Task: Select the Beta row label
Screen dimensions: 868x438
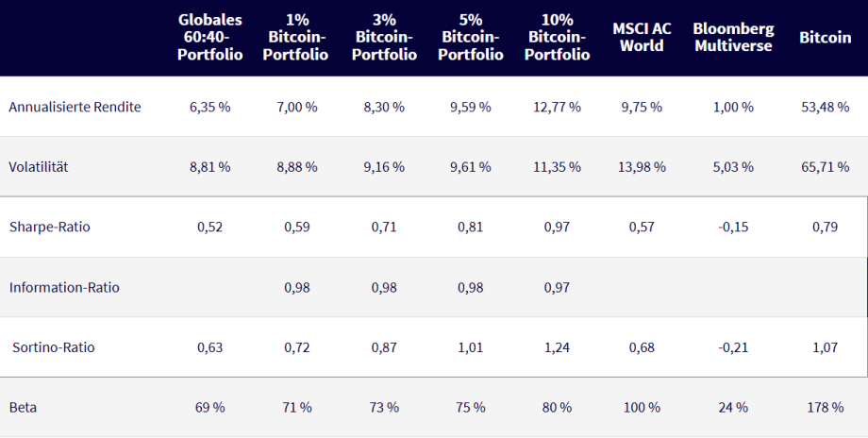Action: 23,408
